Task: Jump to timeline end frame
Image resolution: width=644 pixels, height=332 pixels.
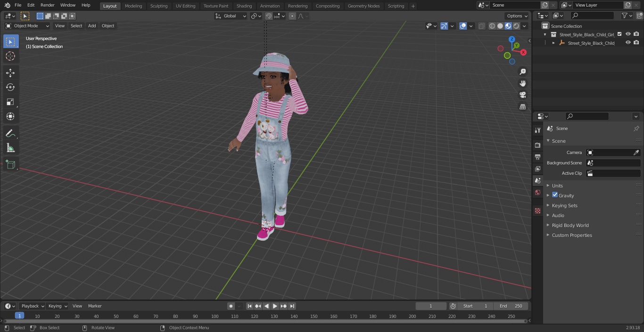Action: [x=292, y=306]
